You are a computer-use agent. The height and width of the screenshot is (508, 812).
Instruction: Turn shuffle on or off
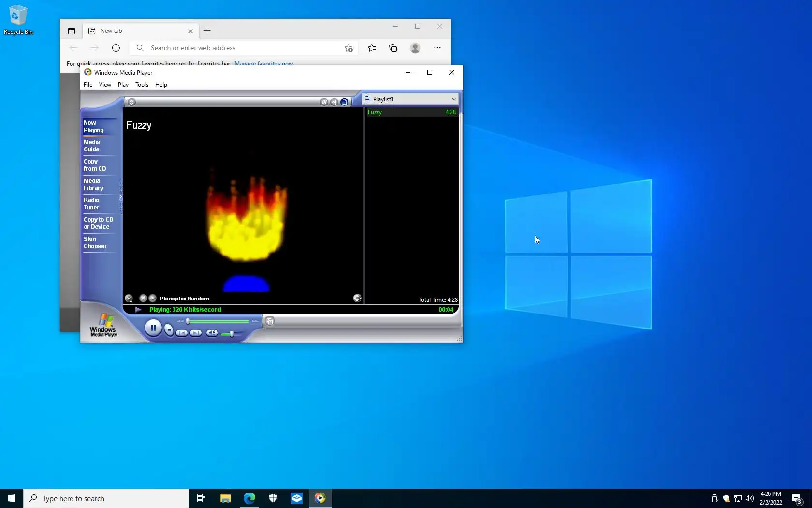pyautogui.click(x=324, y=102)
